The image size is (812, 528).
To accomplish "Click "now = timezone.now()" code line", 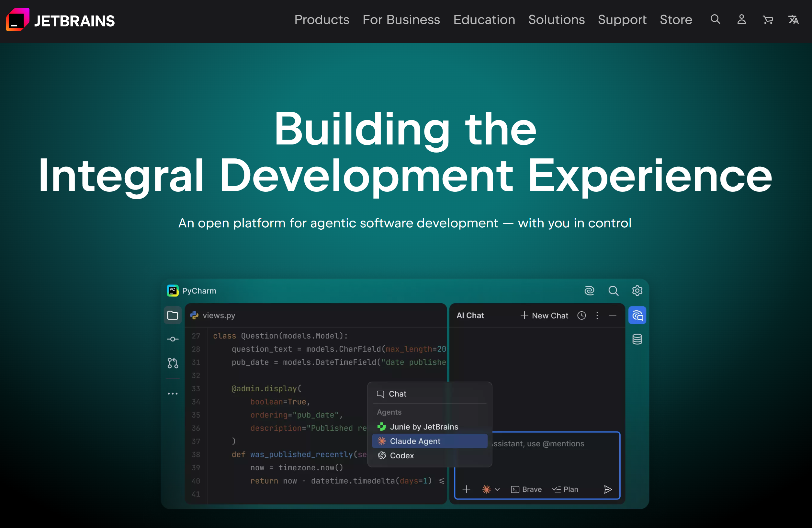I will point(297,468).
